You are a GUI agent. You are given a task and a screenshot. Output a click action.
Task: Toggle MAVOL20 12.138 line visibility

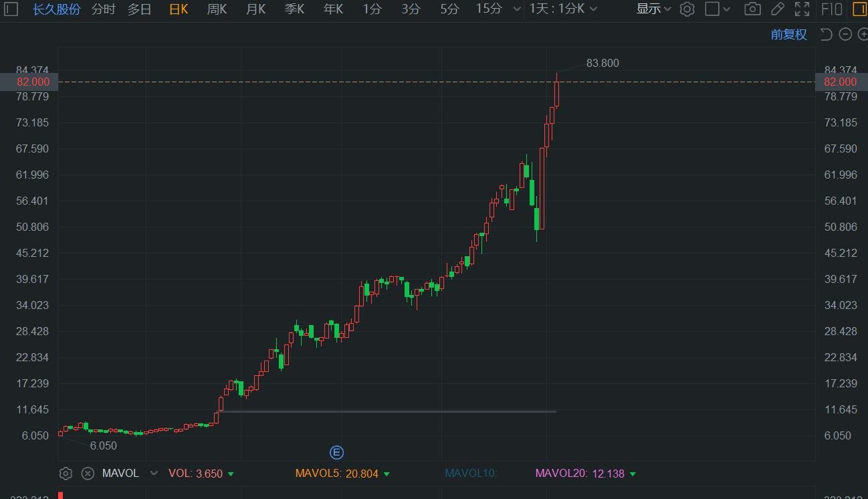point(585,474)
